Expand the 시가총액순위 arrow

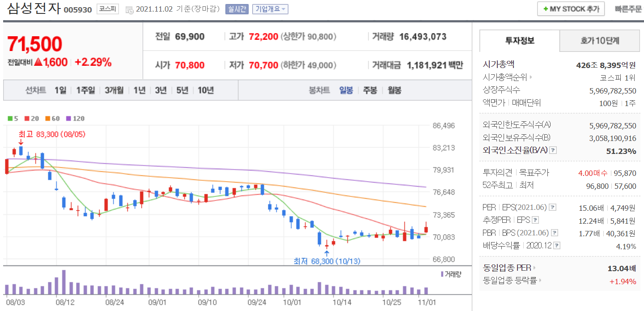[x=531, y=77]
